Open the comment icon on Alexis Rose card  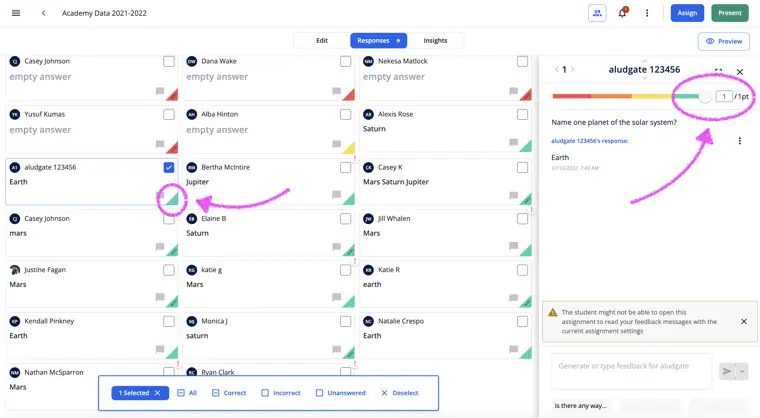pos(513,143)
